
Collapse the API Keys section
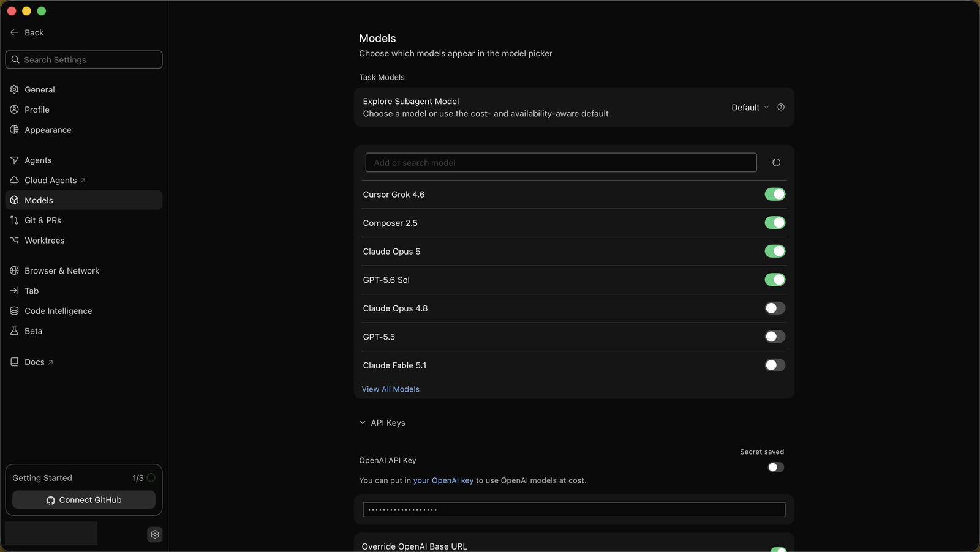coord(382,423)
